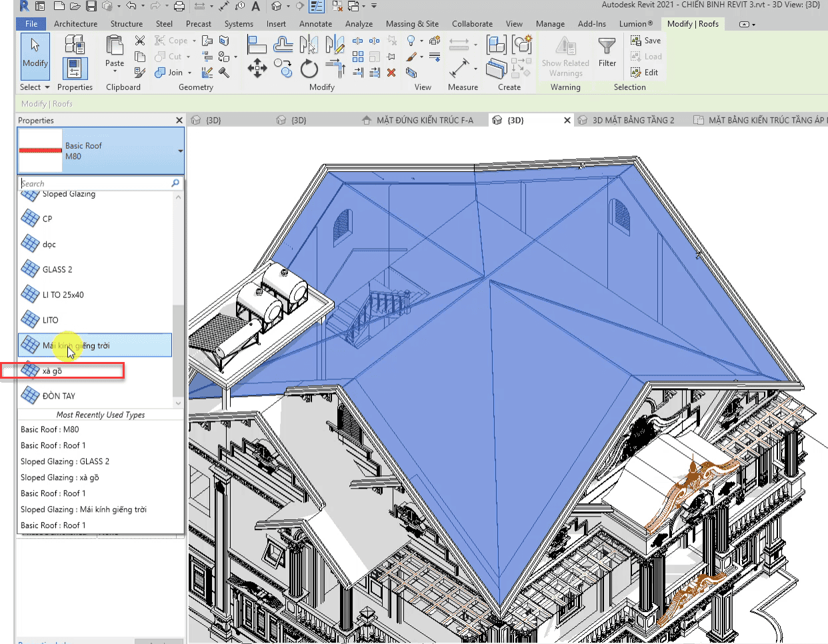Select the ĐÒN TAY type in the list

95,396
